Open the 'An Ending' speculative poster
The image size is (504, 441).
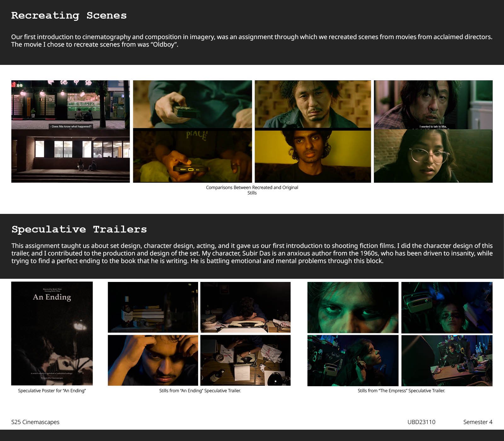(x=52, y=333)
